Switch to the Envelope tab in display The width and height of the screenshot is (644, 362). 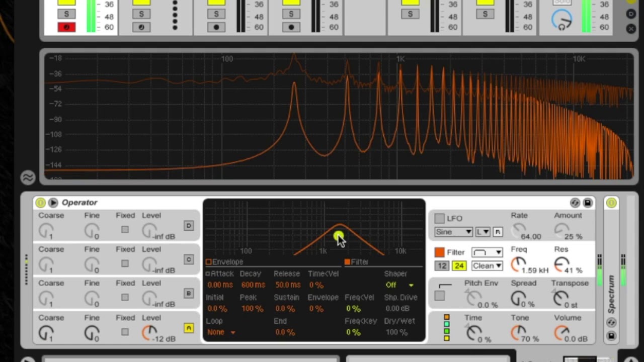point(224,262)
